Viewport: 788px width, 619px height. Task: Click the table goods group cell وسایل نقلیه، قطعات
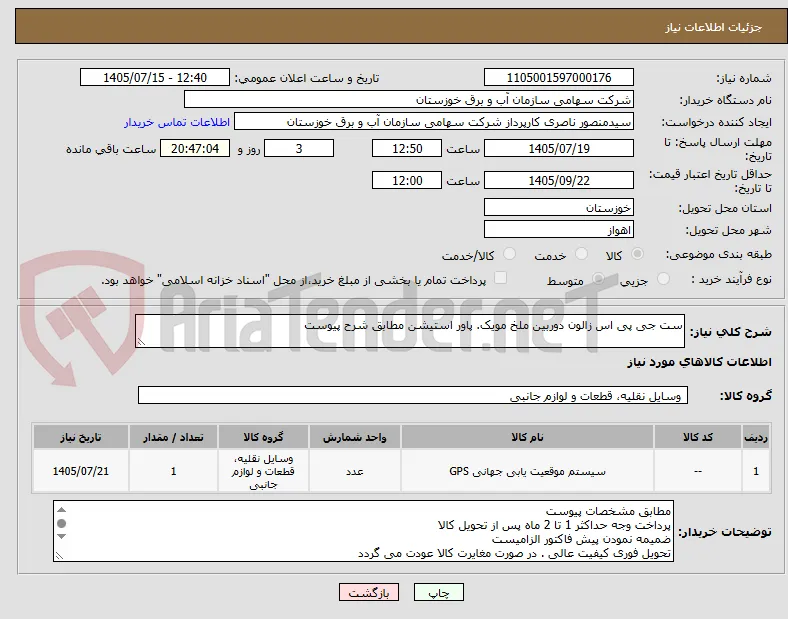(263, 471)
